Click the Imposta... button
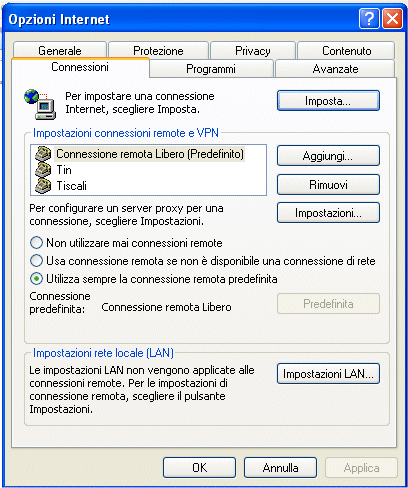The height and width of the screenshot is (488, 408). (x=328, y=101)
